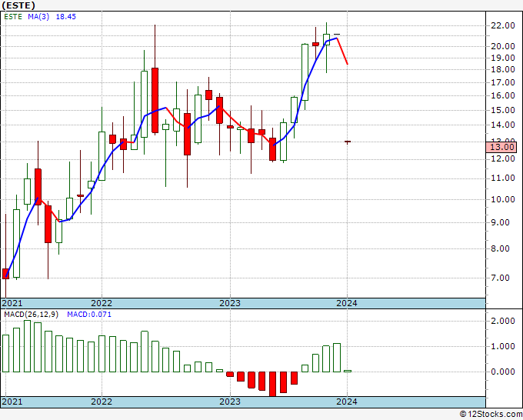This screenshot has width=523, height=420.
Task: Click the highlighted 13.00 current price tag
Action: pyautogui.click(x=501, y=147)
